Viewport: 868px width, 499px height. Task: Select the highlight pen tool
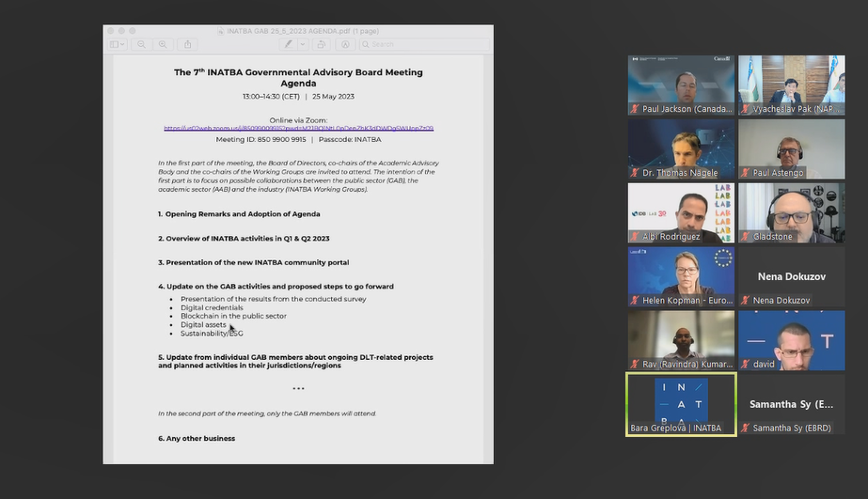tap(288, 44)
